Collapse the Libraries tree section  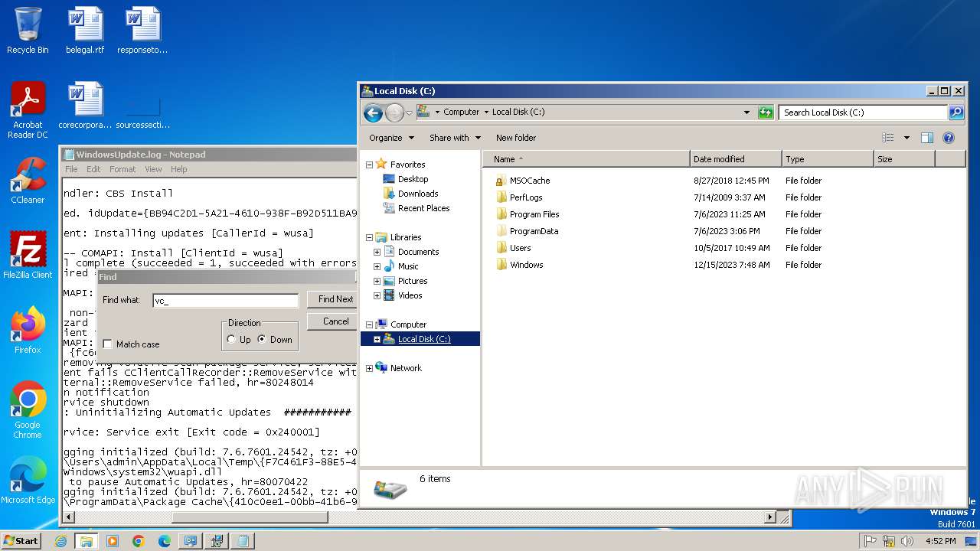369,237
